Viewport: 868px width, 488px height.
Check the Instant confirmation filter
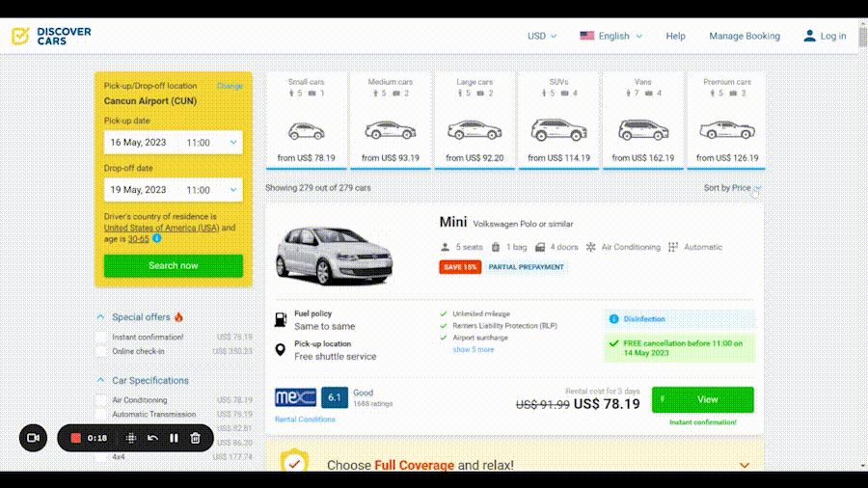[x=100, y=337]
